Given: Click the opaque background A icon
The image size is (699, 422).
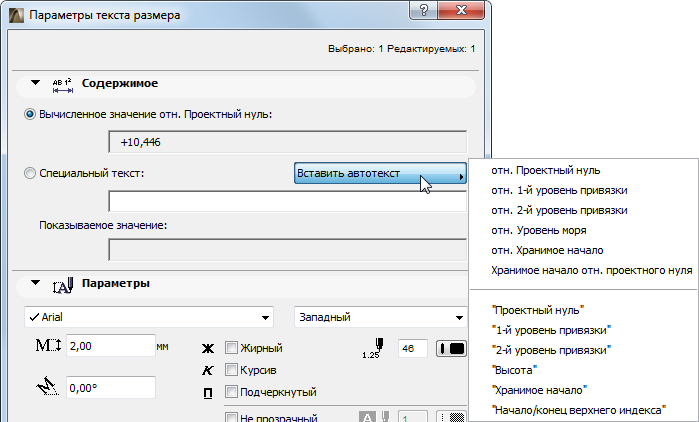Looking at the screenshot, I should [x=367, y=417].
